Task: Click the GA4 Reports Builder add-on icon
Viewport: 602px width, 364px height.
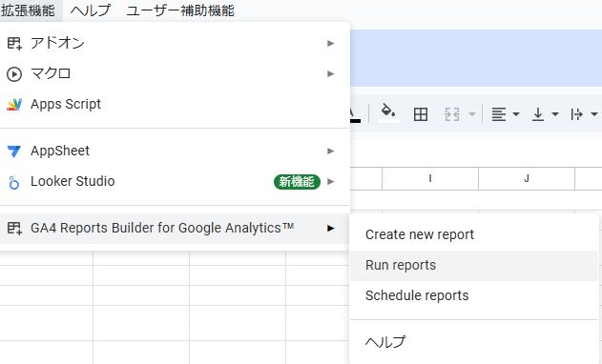Action: (14, 229)
